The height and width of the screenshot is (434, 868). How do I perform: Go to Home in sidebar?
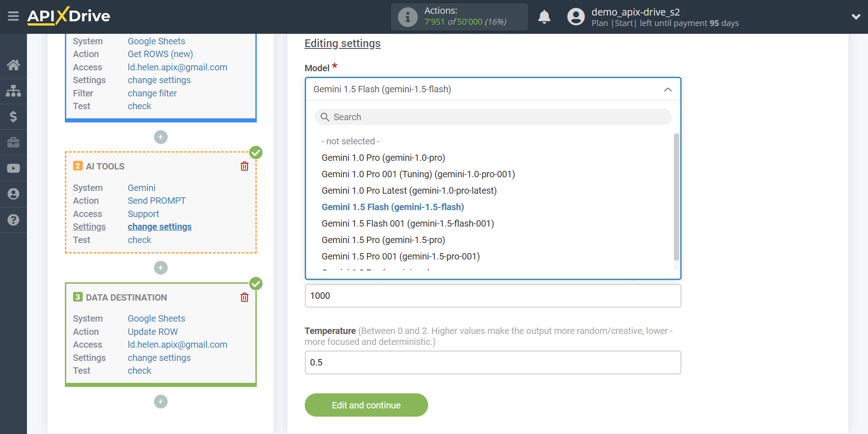13,65
